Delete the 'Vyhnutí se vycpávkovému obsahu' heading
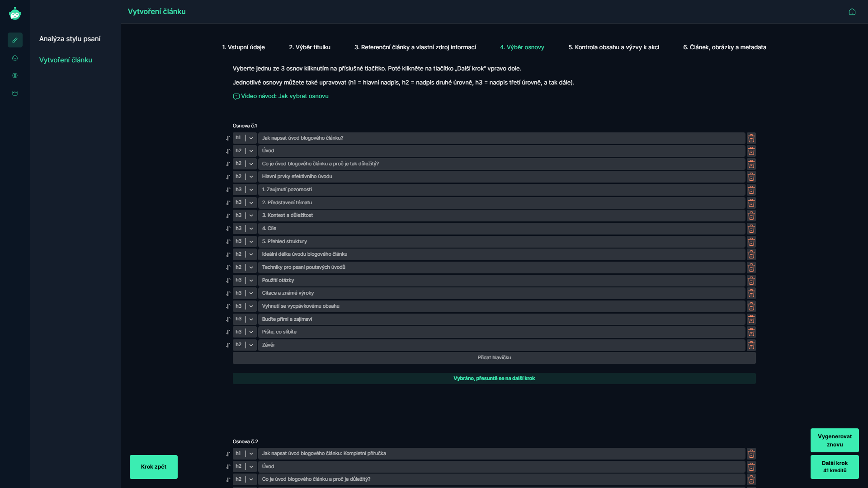This screenshot has height=488, width=868. 751,306
